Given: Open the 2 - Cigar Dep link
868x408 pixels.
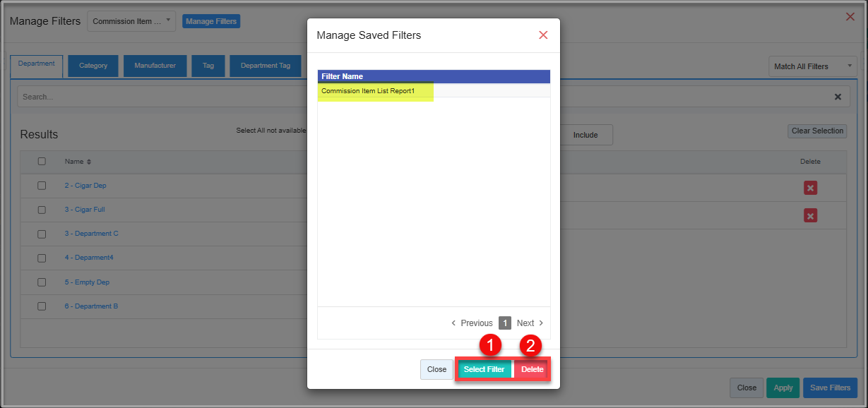Looking at the screenshot, I should 85,186.
